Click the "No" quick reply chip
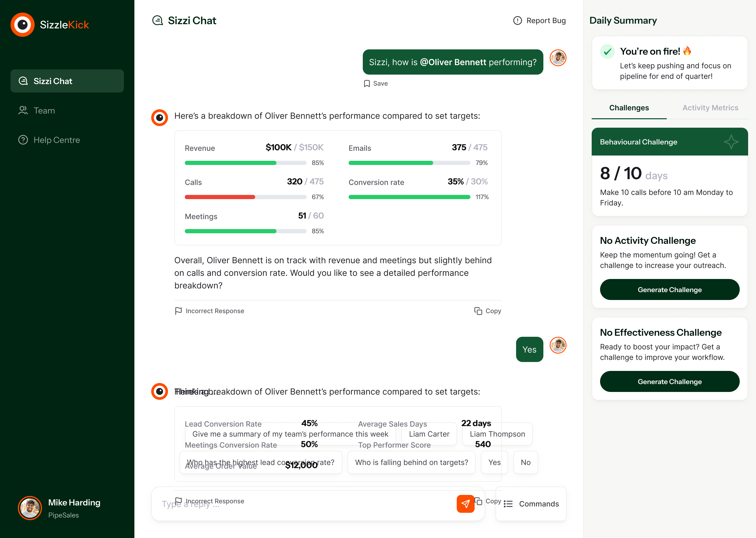This screenshot has width=756, height=538. (525, 462)
